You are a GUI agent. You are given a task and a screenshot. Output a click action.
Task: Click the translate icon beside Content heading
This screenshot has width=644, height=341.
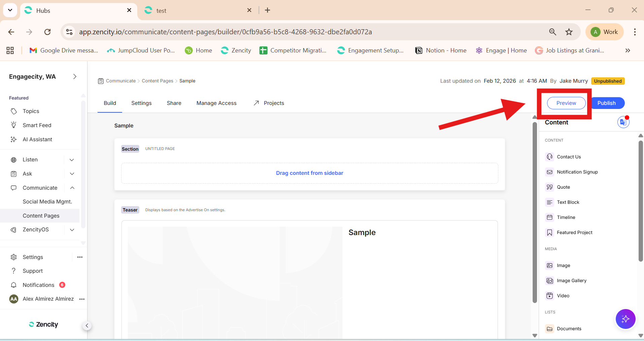[x=623, y=122]
